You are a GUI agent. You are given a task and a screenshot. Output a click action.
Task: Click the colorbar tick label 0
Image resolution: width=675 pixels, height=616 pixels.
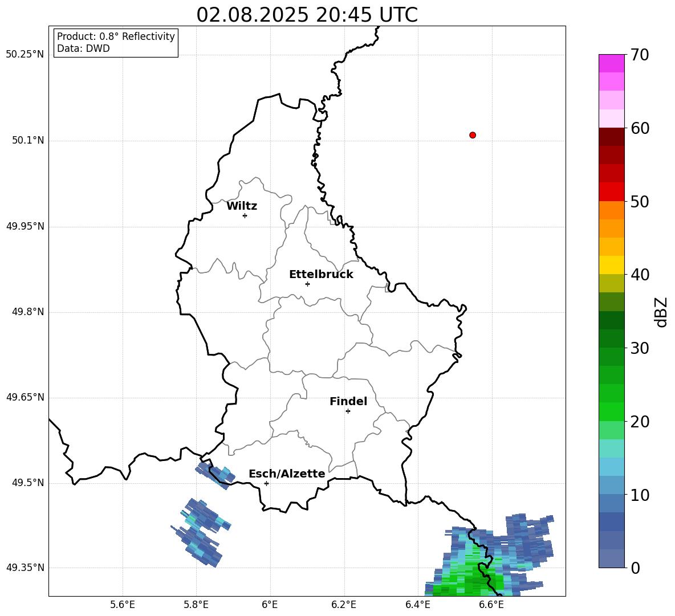pos(635,568)
